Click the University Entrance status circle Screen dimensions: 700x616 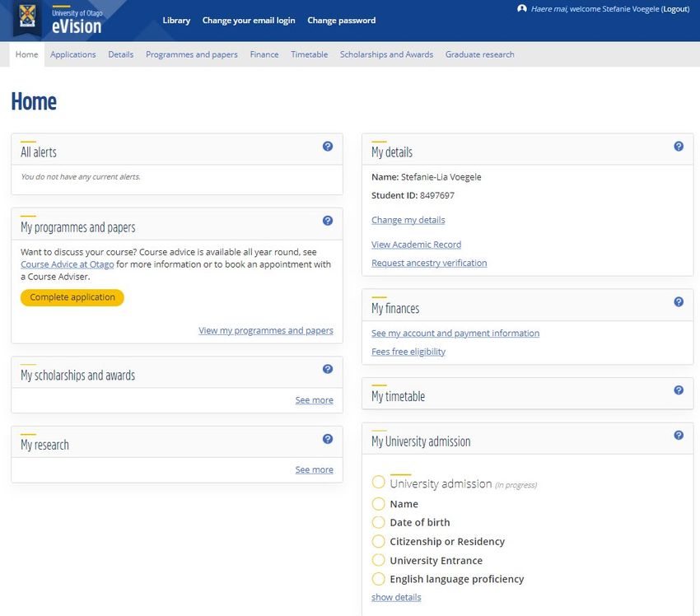[x=378, y=560]
